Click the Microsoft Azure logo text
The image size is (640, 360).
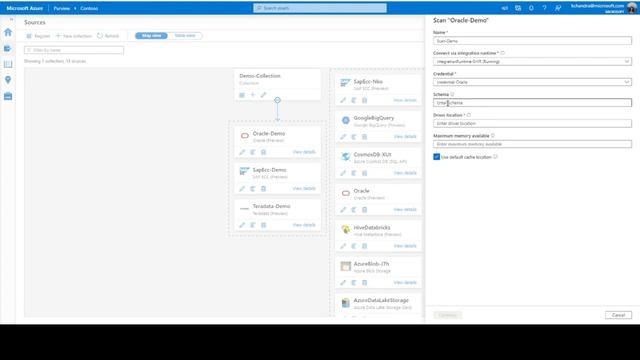coord(24,8)
